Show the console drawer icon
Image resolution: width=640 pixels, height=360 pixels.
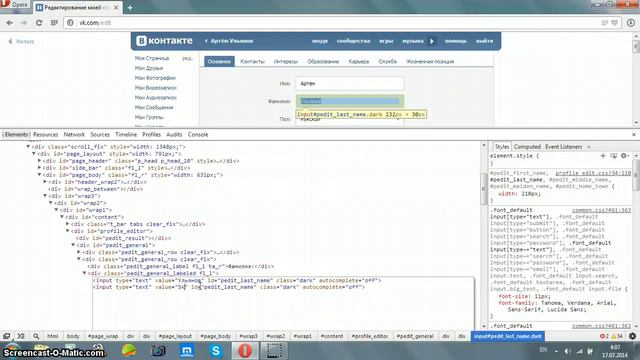(21, 336)
